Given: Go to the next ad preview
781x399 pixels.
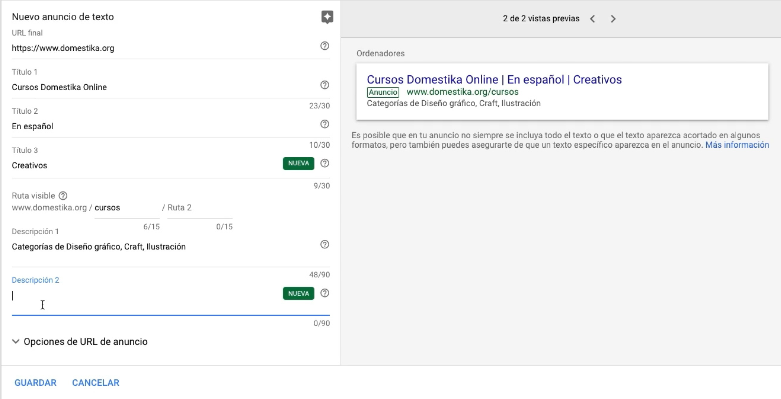Looking at the screenshot, I should tap(613, 19).
